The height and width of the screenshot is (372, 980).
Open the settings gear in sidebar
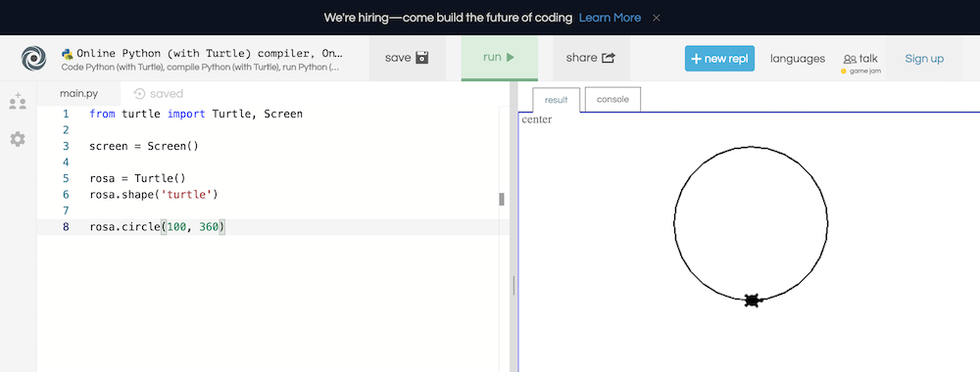(x=18, y=139)
